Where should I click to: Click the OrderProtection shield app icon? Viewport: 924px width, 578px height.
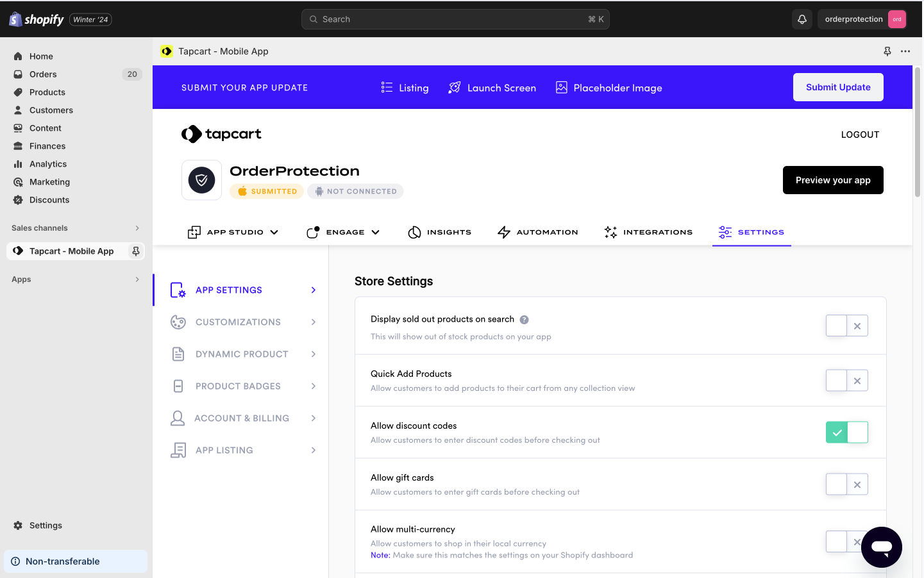click(202, 180)
